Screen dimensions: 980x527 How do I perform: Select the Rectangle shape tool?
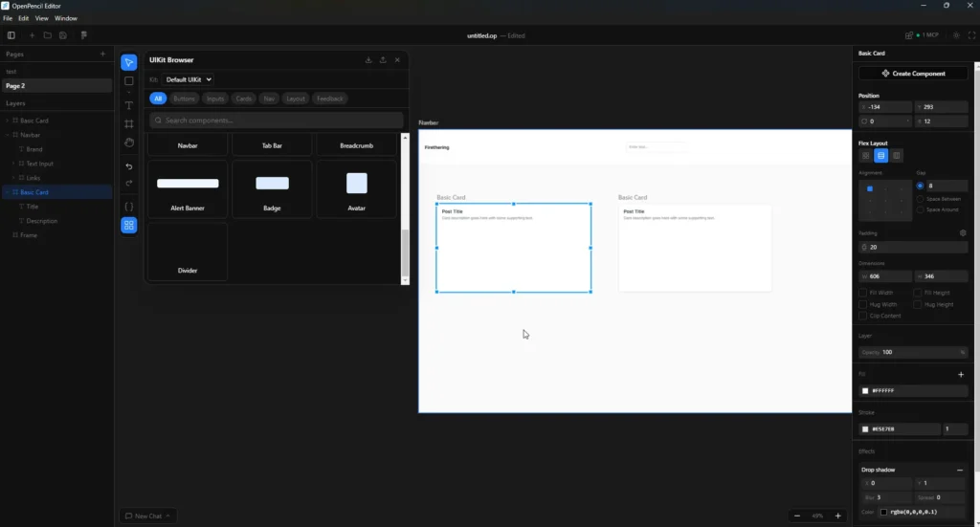(129, 80)
